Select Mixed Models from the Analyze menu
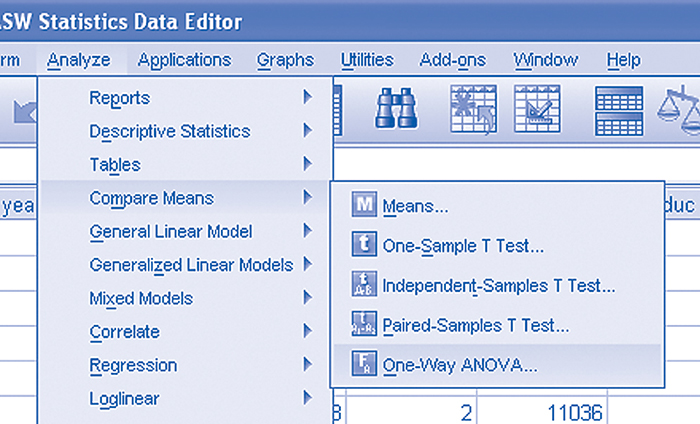Image resolution: width=700 pixels, height=424 pixels. point(140,298)
